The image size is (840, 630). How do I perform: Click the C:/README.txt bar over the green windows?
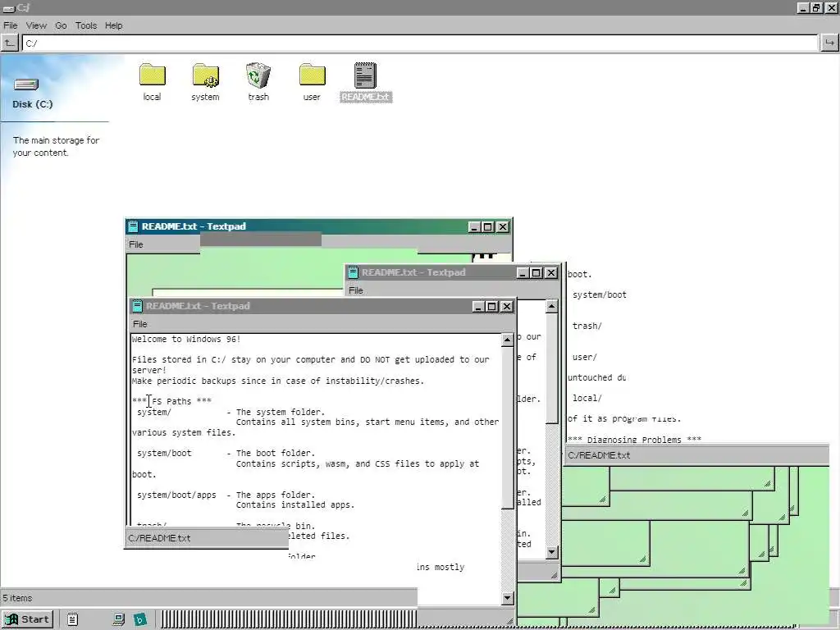697,455
